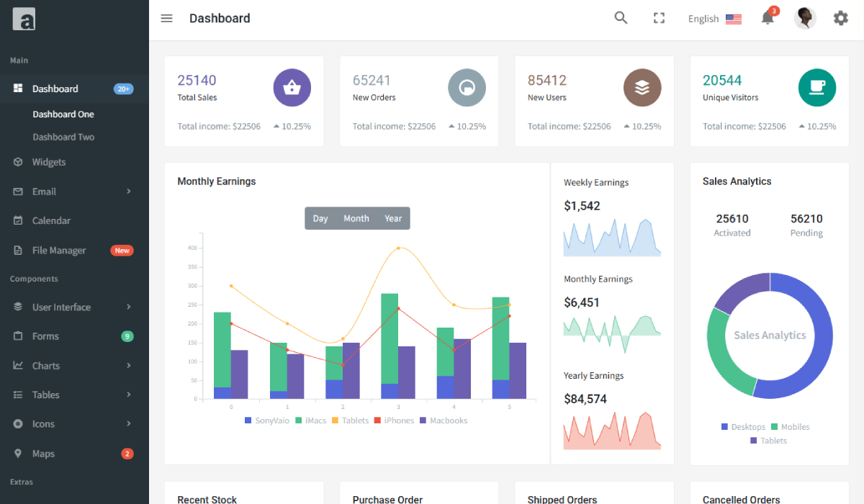The image size is (864, 504).
Task: Toggle Macbooks series in chart legend
Action: pyautogui.click(x=443, y=420)
